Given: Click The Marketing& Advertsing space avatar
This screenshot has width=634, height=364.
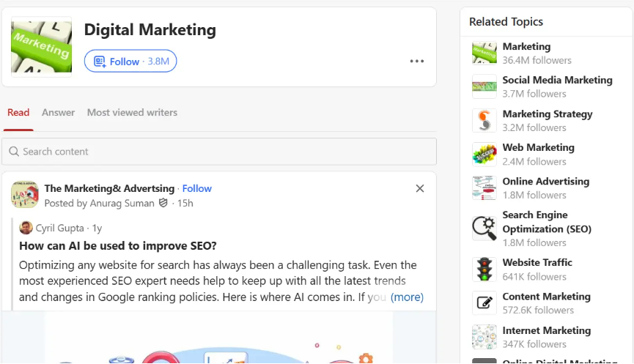Looking at the screenshot, I should (24, 196).
